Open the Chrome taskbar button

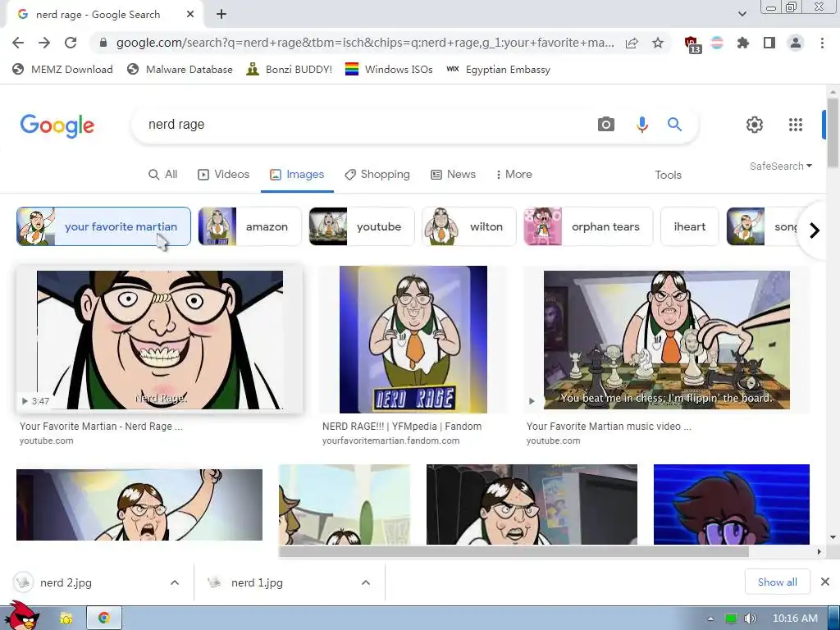pyautogui.click(x=104, y=619)
